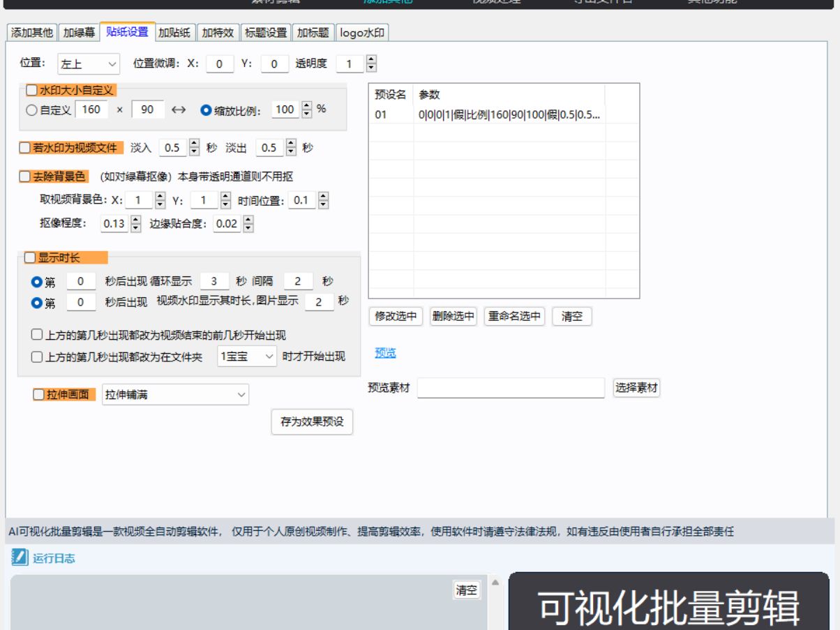Check the 若水印为视频文件 option
This screenshot has height=630, width=840.
[26, 148]
